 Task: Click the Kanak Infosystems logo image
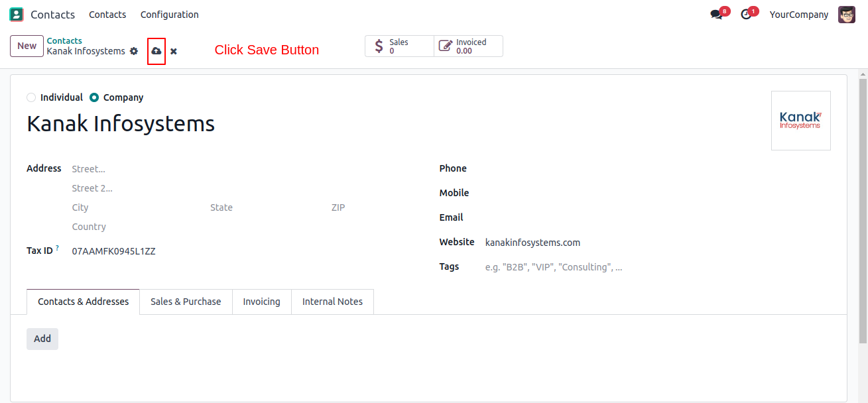pos(800,121)
